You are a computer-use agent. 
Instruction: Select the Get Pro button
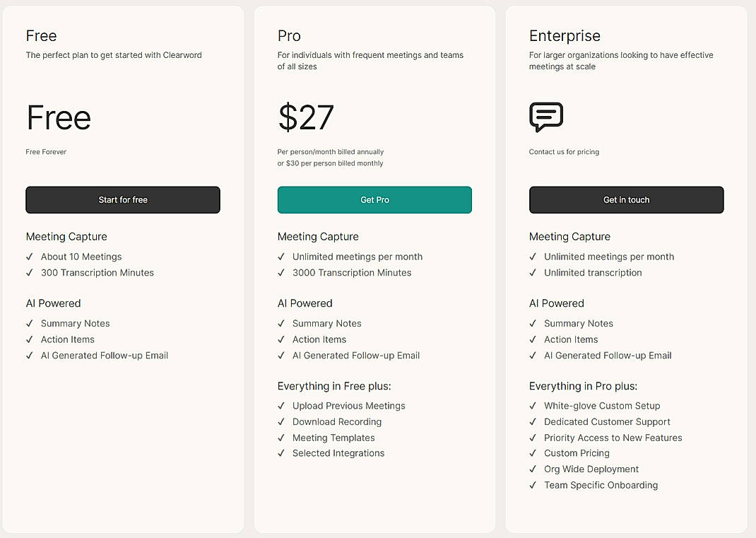click(374, 199)
